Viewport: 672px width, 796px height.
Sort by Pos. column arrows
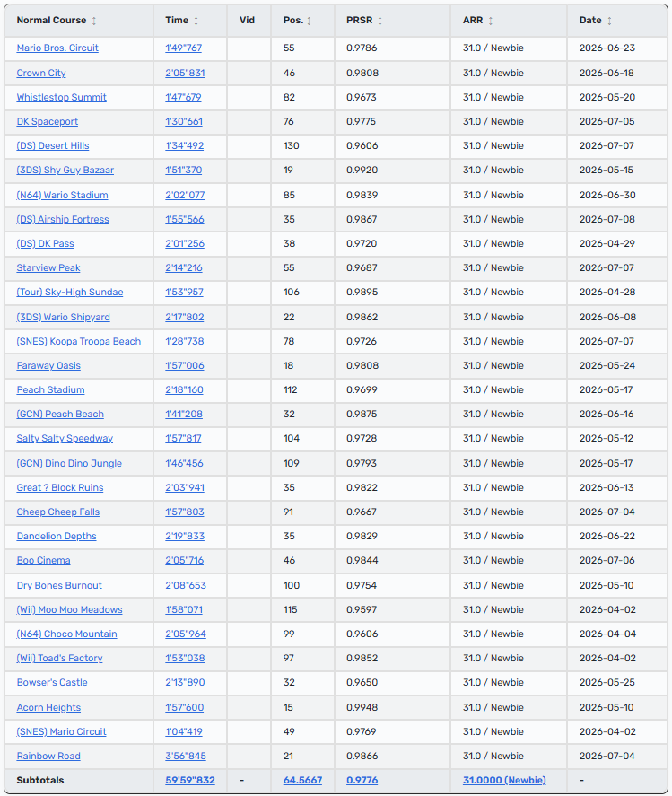(x=310, y=21)
